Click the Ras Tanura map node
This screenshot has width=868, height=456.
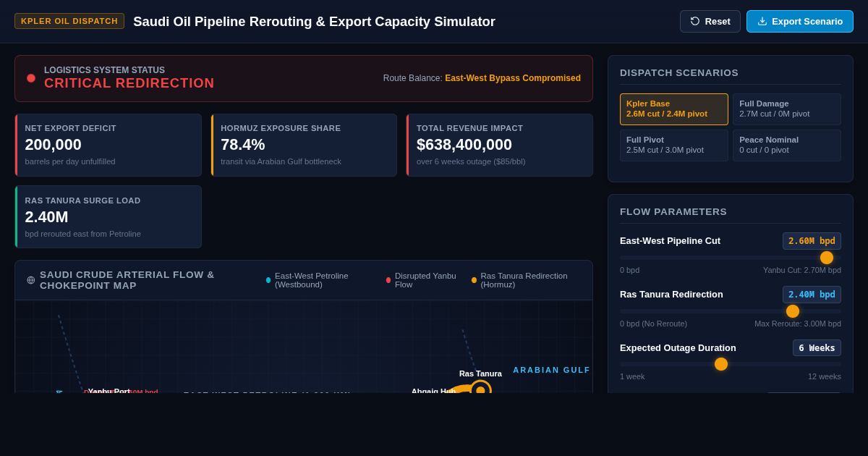pyautogui.click(x=480, y=389)
